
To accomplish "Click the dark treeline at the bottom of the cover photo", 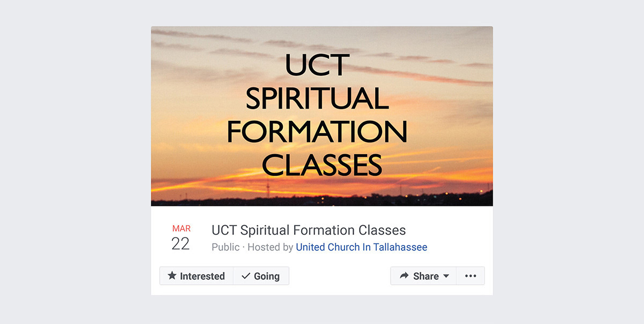I will point(322,201).
